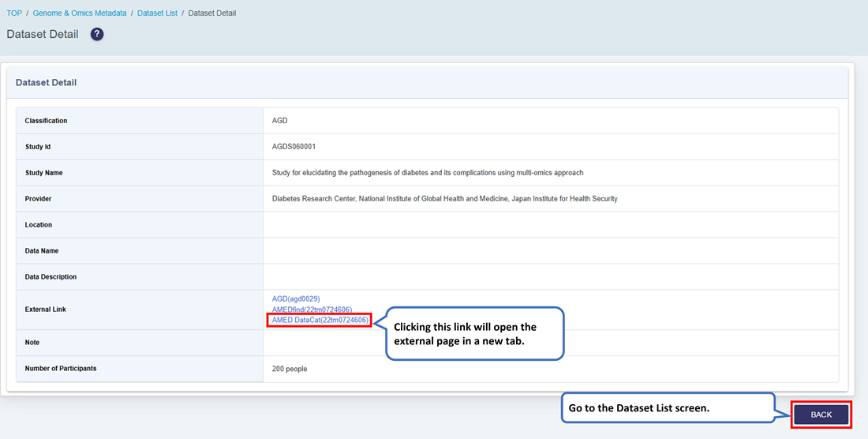Image resolution: width=868 pixels, height=439 pixels.
Task: Click the help question mark icon
Action: (x=97, y=35)
